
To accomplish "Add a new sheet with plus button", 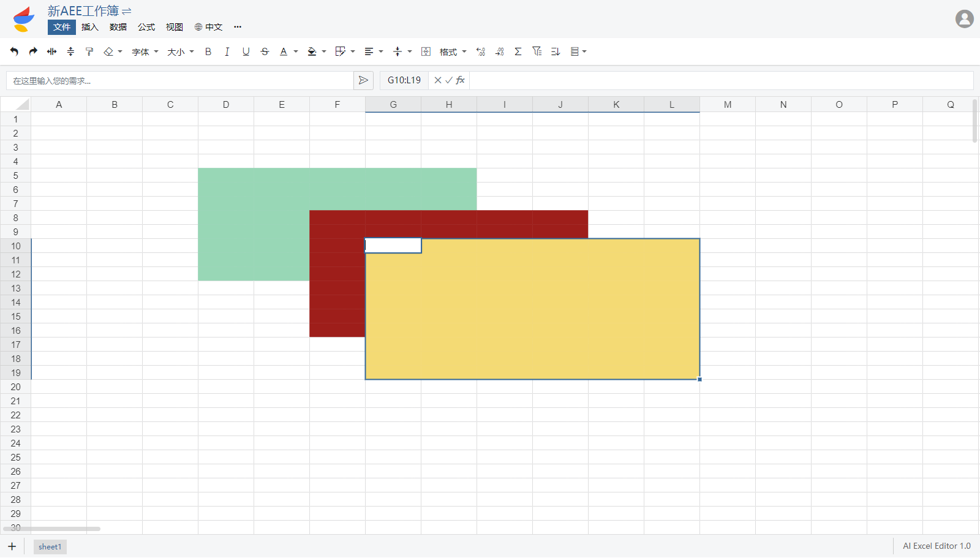I will pyautogui.click(x=12, y=546).
